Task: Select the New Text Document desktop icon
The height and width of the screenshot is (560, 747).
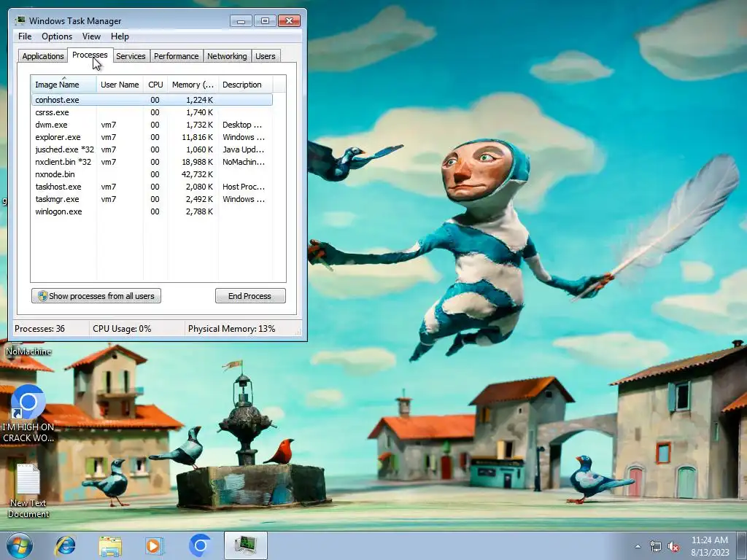Action: (x=28, y=491)
